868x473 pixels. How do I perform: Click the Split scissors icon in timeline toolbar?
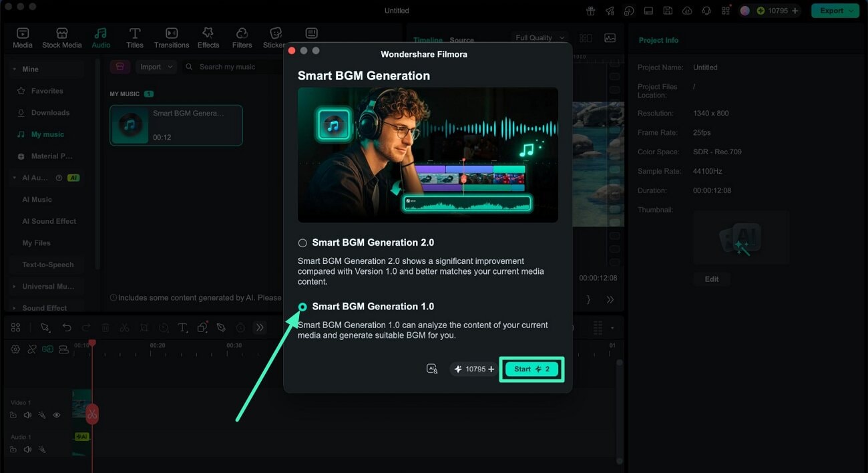point(124,327)
